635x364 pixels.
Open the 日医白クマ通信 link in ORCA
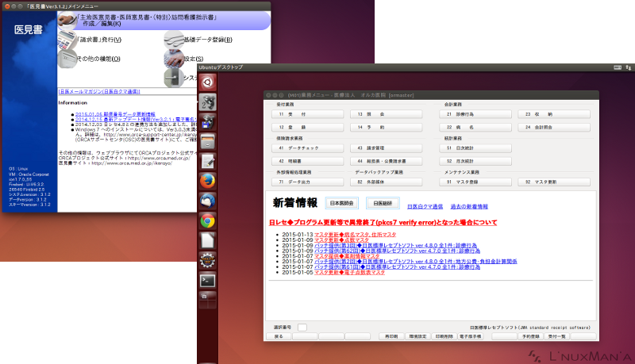425,207
